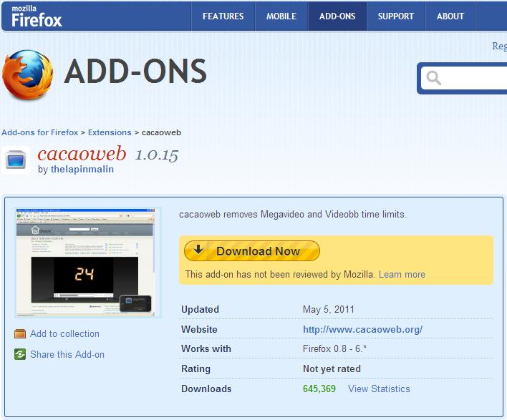Click Share this Add-on link
The image size is (507, 420).
pos(67,354)
